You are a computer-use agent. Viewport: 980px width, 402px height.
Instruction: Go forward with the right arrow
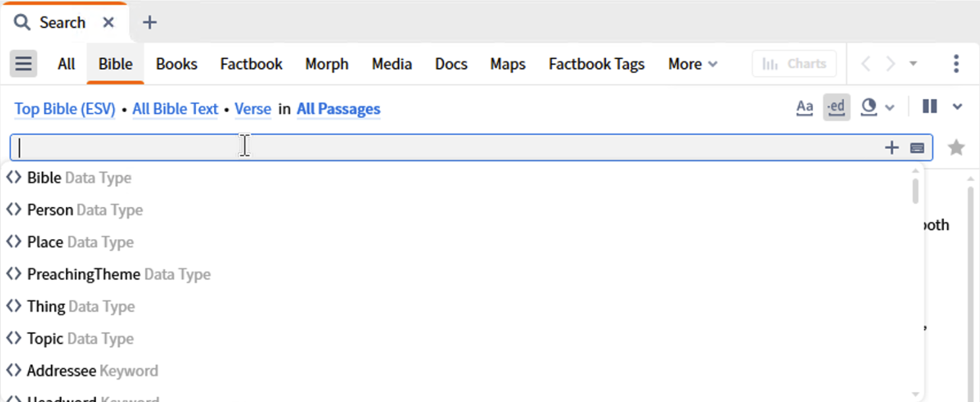point(890,64)
